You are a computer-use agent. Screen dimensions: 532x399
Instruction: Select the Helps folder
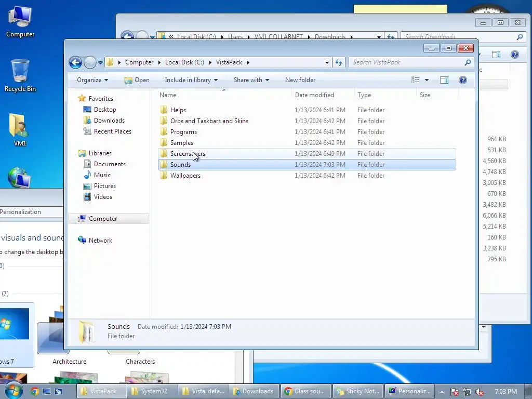point(307,110)
